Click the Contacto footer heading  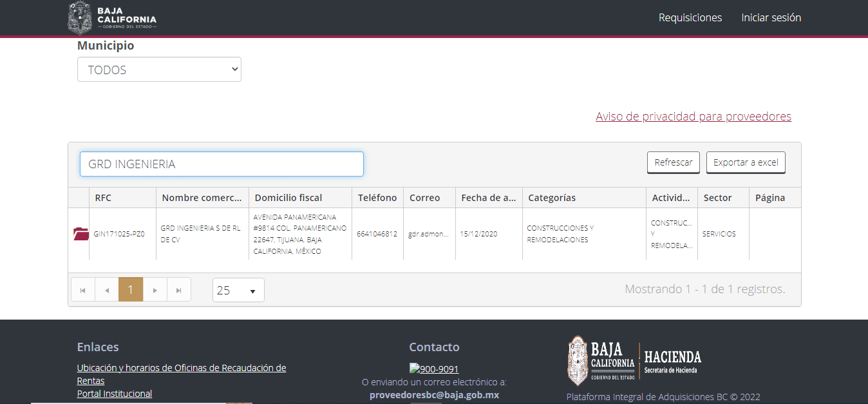click(x=434, y=347)
